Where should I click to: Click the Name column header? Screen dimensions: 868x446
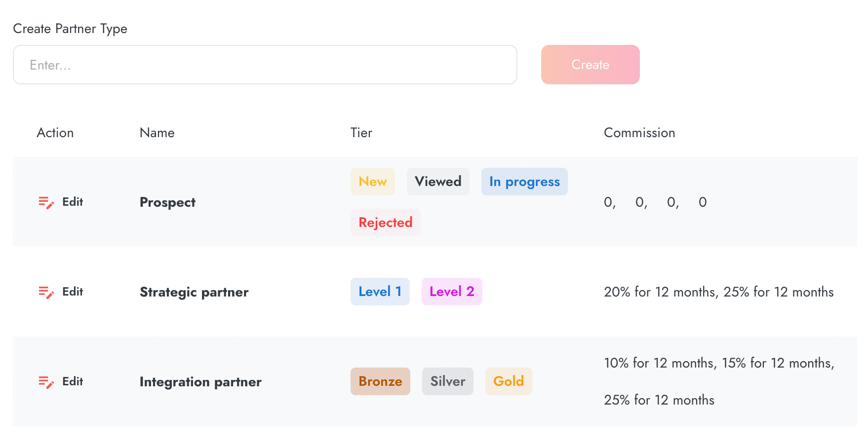[x=157, y=133]
